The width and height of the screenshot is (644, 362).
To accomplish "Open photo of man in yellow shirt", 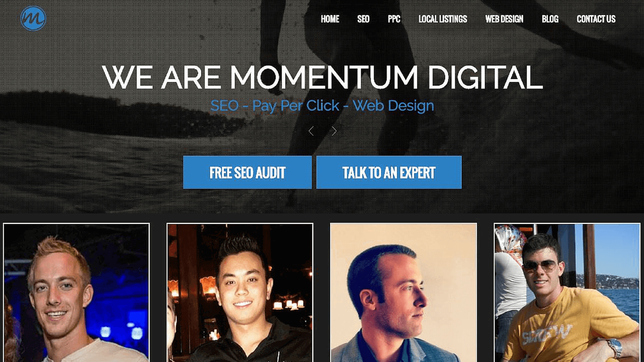I will (567, 292).
